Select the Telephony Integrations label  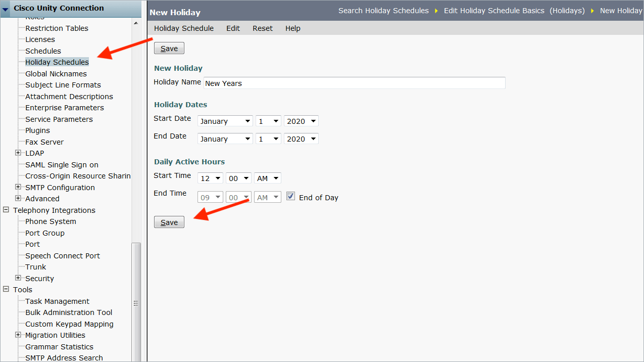[54, 210]
